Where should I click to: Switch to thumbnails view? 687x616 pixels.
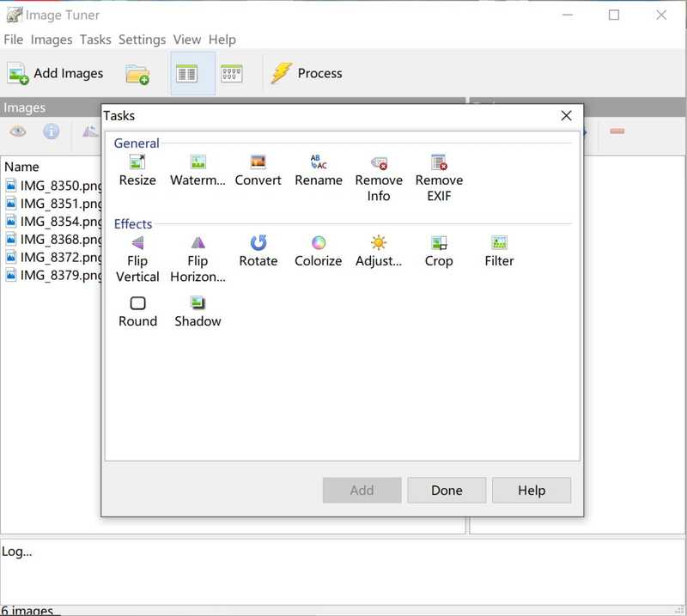point(232,74)
